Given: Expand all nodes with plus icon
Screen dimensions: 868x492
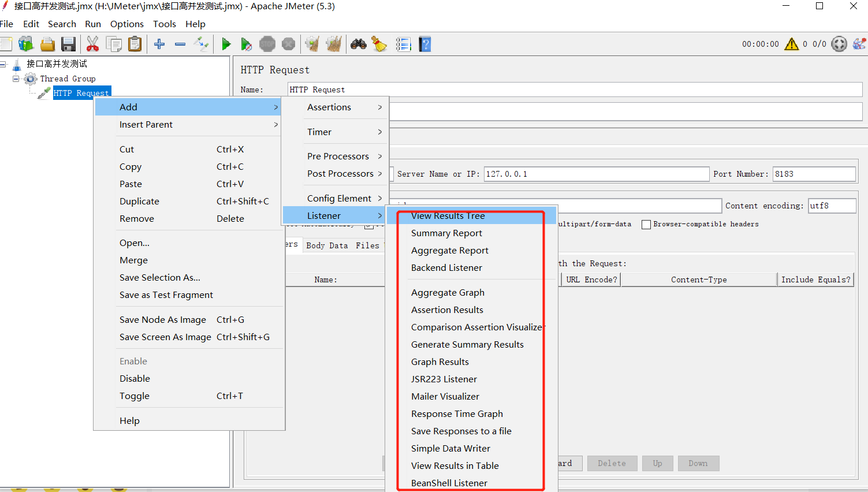Looking at the screenshot, I should click(x=159, y=44).
